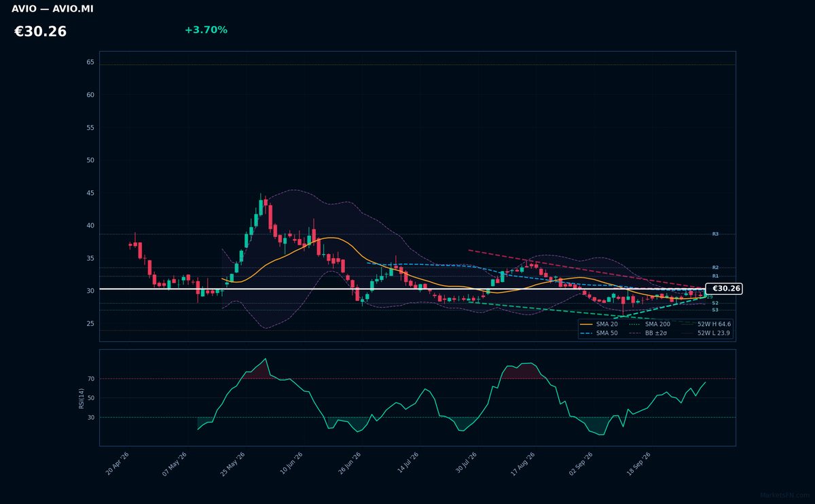Select SMA 50 legend entry
The width and height of the screenshot is (815, 504).
pos(598,333)
